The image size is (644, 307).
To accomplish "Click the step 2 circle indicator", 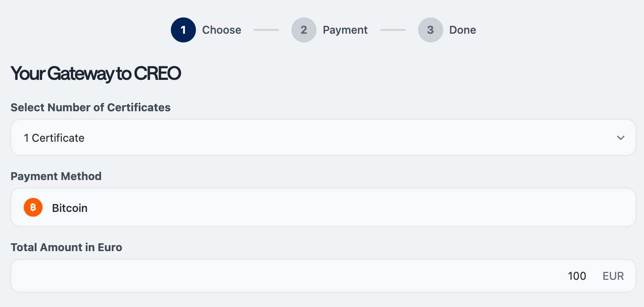I will [304, 30].
